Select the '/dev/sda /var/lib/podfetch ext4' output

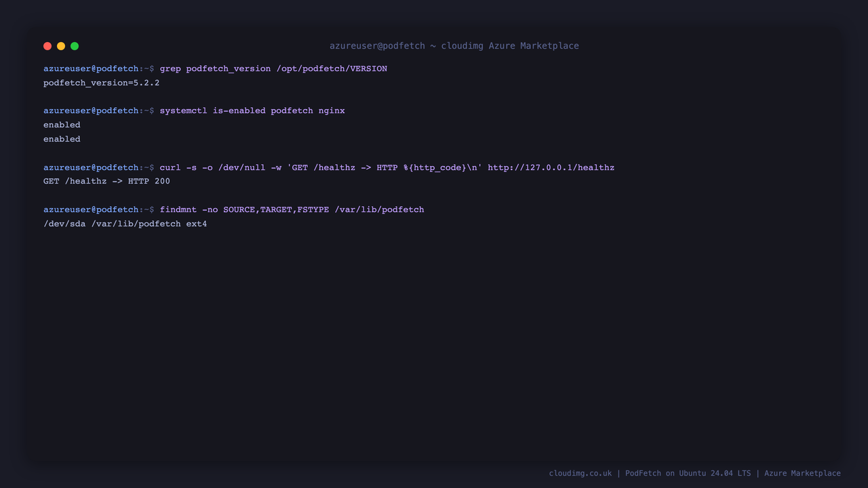[x=125, y=224]
